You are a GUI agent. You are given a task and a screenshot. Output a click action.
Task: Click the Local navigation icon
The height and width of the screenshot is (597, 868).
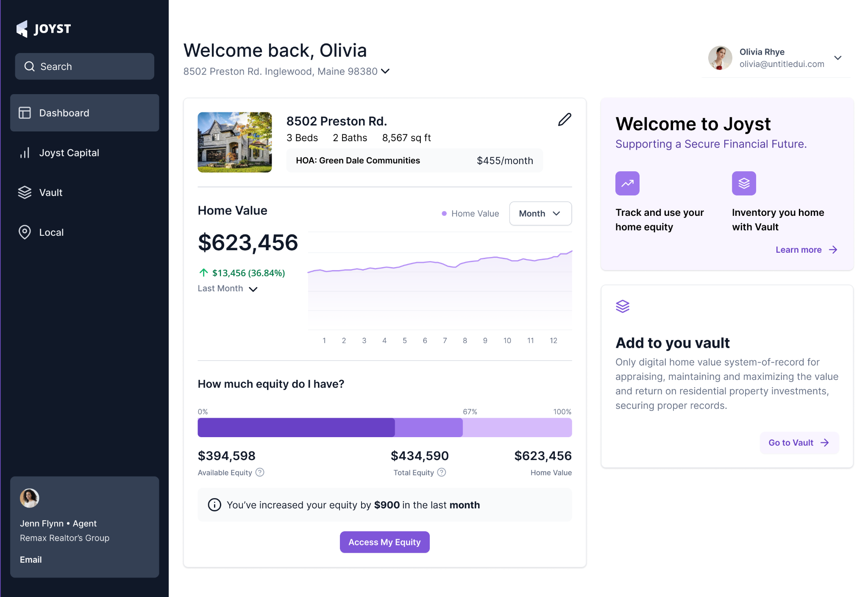[25, 232]
